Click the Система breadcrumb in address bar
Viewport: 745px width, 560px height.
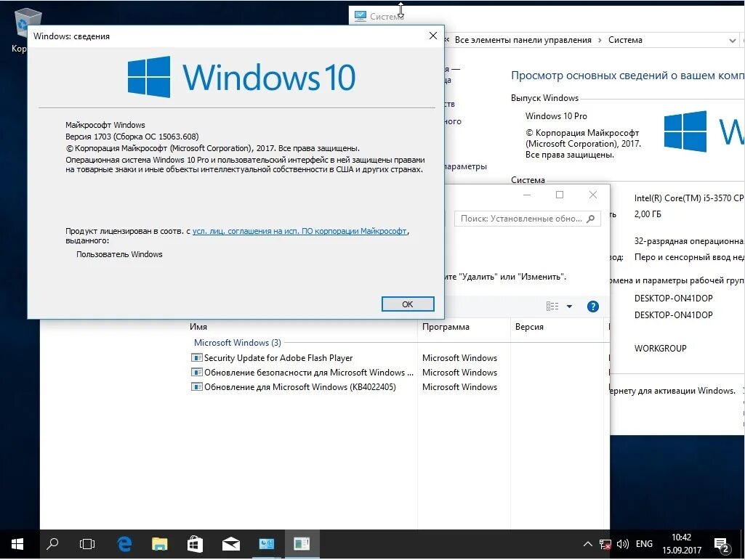[625, 40]
